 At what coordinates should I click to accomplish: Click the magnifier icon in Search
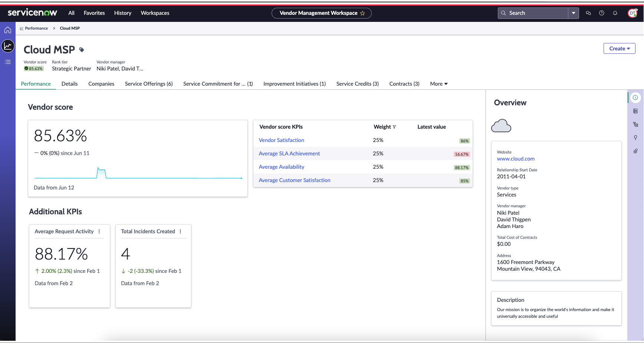[503, 13]
